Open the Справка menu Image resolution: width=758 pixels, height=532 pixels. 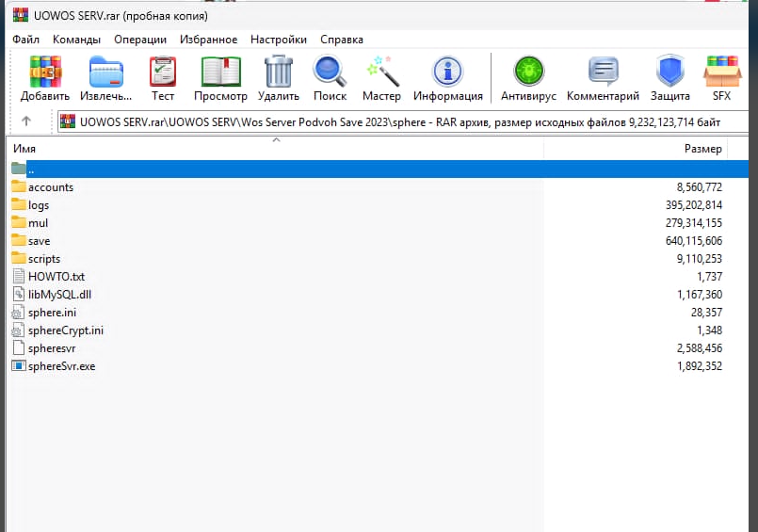[341, 40]
